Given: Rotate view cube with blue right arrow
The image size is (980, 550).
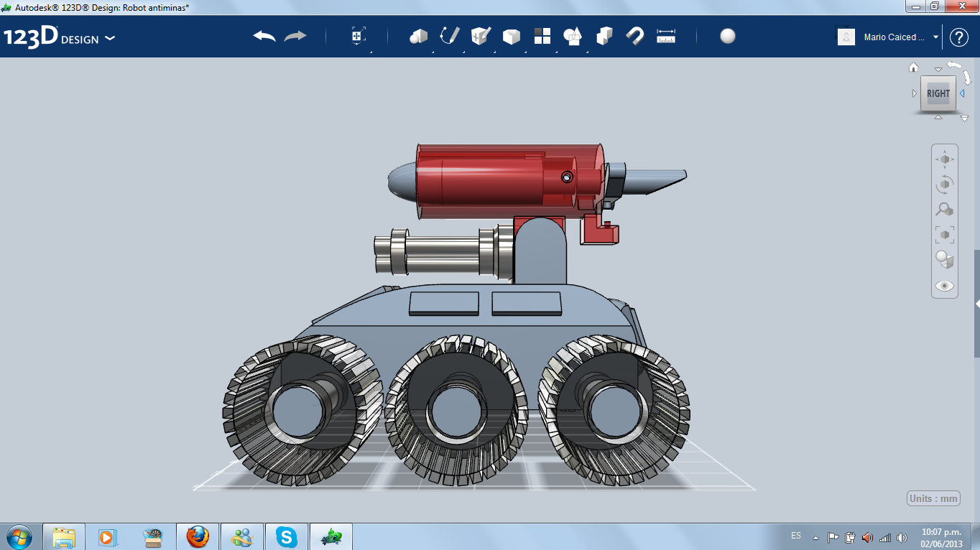Looking at the screenshot, I should (962, 93).
